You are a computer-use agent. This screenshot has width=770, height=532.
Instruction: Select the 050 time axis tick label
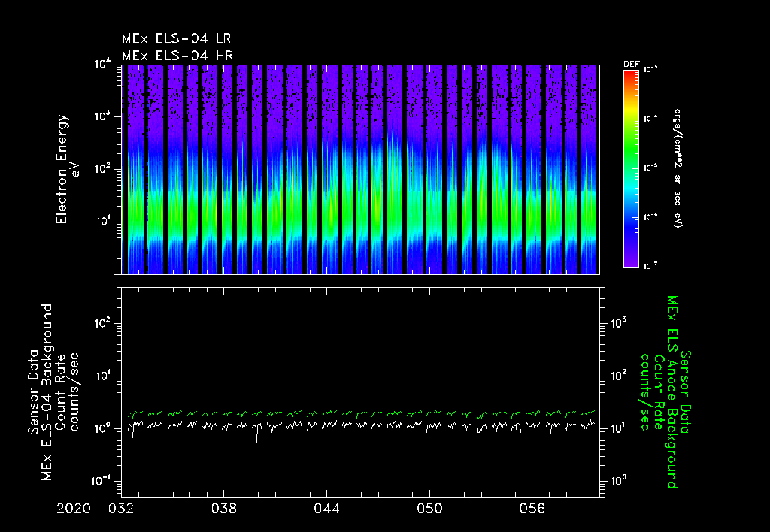click(429, 509)
